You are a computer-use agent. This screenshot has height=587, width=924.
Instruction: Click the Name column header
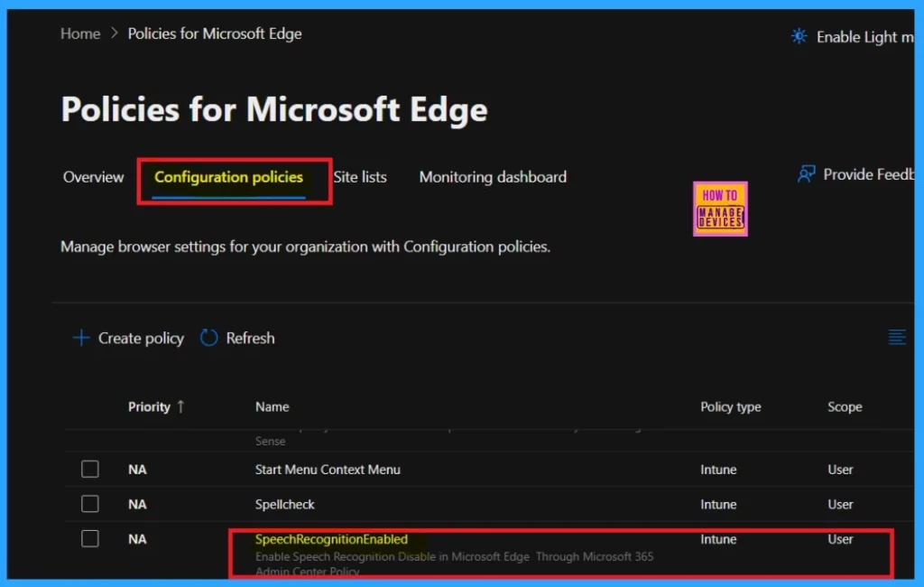273,406
